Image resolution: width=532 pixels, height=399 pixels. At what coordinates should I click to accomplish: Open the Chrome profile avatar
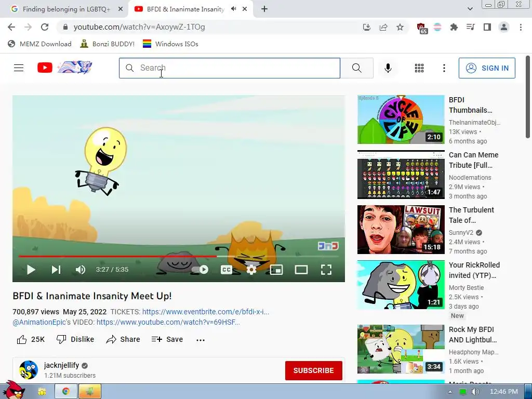(x=504, y=27)
